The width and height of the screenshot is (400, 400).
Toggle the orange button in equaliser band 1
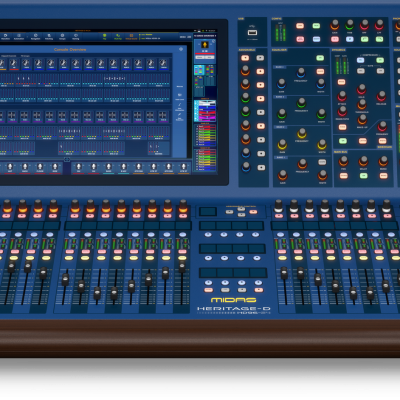pos(320,71)
